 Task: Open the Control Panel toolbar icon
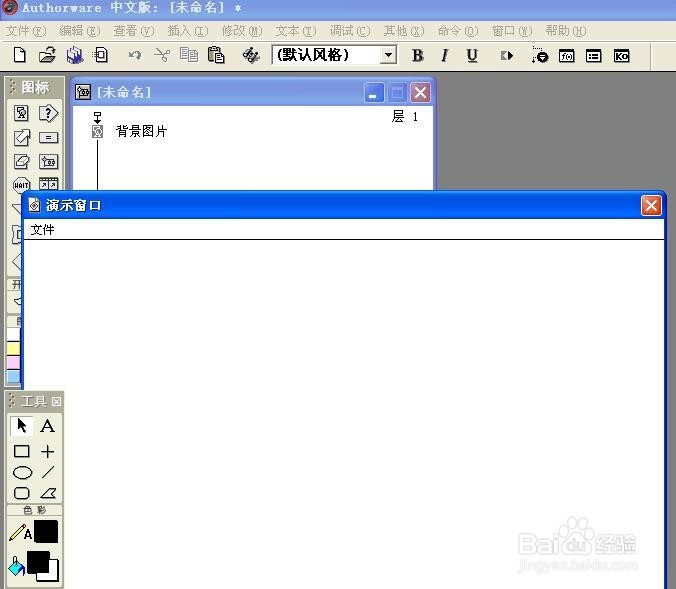(540, 55)
